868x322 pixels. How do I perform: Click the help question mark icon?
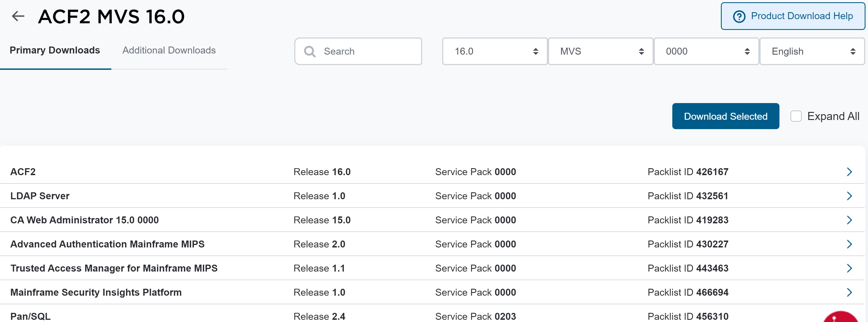click(x=739, y=16)
